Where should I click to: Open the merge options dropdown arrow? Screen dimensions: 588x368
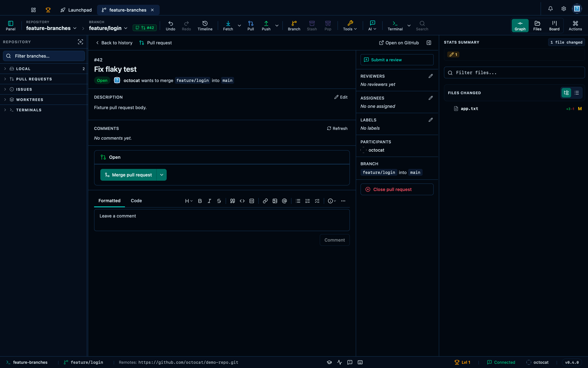click(162, 175)
